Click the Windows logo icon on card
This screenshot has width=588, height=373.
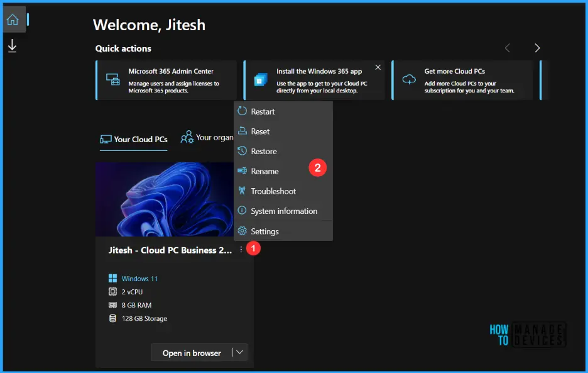click(x=112, y=279)
